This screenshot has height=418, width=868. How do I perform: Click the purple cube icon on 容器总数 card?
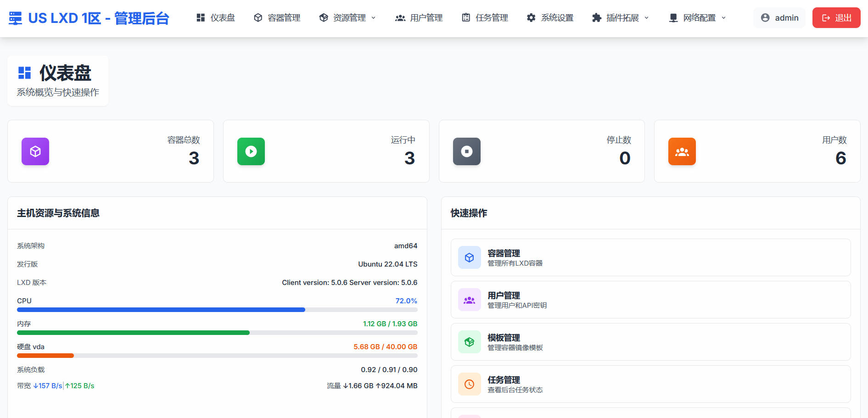point(35,151)
